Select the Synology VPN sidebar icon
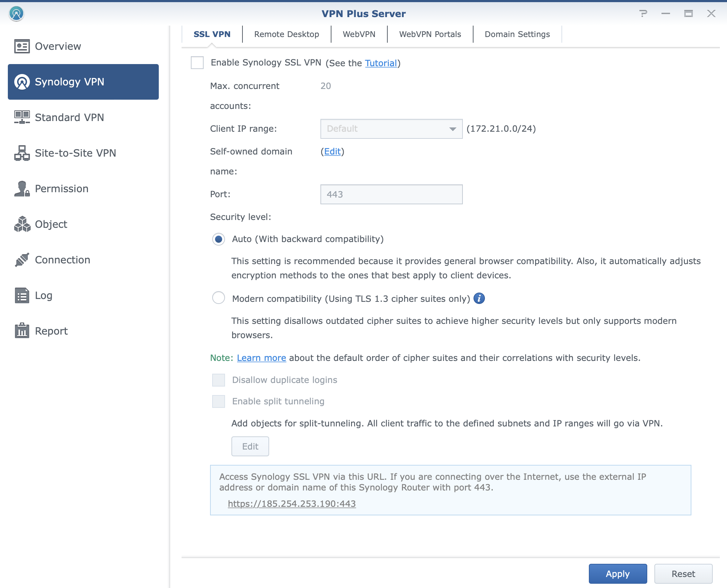Screen dimensions: 727x588 coord(22,82)
